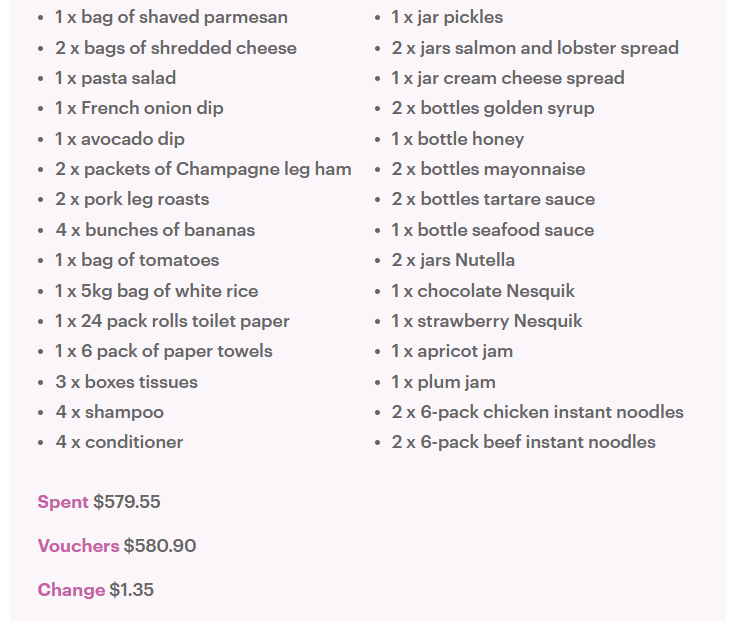The height and width of the screenshot is (621, 735).
Task: Click '2 x 6-pack beef instant noodles'
Action: 523,442
